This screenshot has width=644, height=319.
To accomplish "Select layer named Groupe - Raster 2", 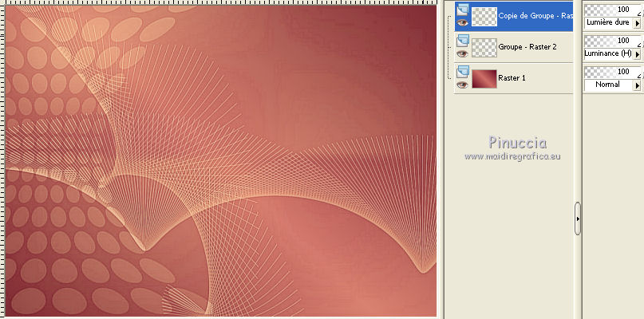I will click(527, 47).
